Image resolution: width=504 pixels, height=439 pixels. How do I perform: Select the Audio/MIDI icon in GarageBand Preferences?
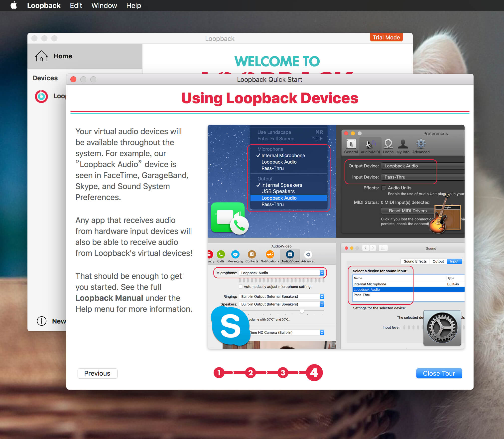(370, 146)
